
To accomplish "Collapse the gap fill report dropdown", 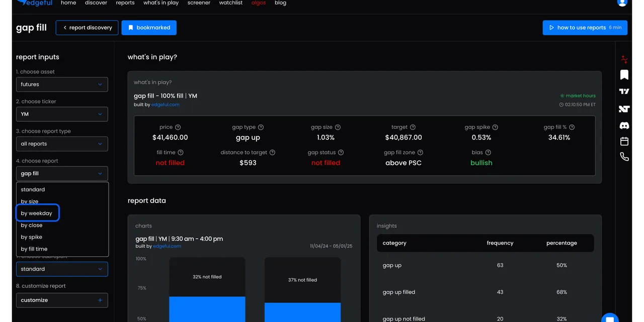I will coord(62,174).
